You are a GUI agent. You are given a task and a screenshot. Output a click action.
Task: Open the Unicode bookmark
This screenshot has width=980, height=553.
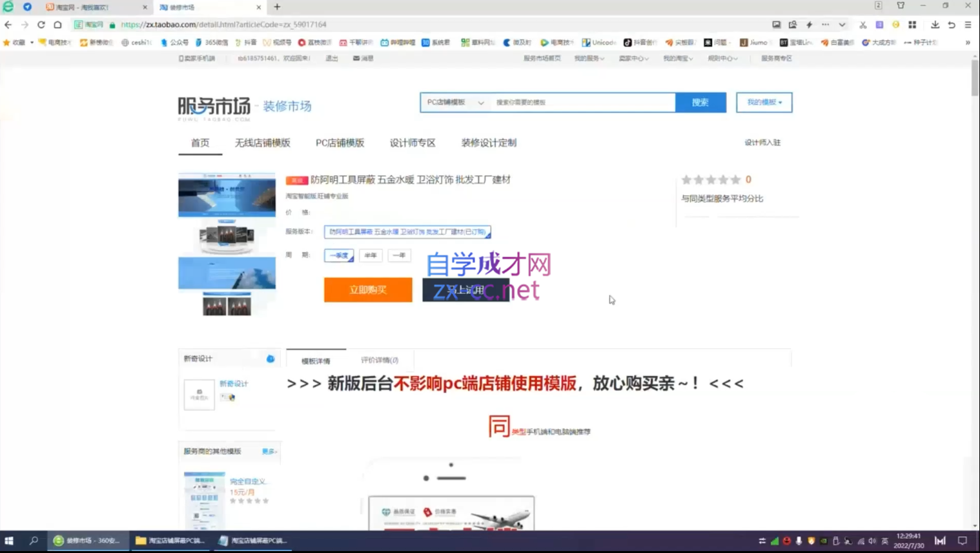598,43
